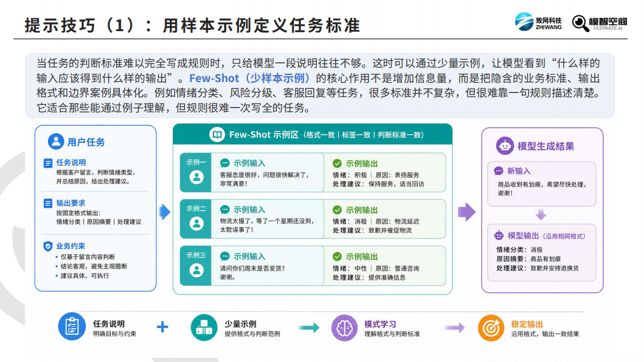Click 处理建议：致歉并安排退换货 line
This screenshot has height=362, width=644.
click(x=538, y=269)
